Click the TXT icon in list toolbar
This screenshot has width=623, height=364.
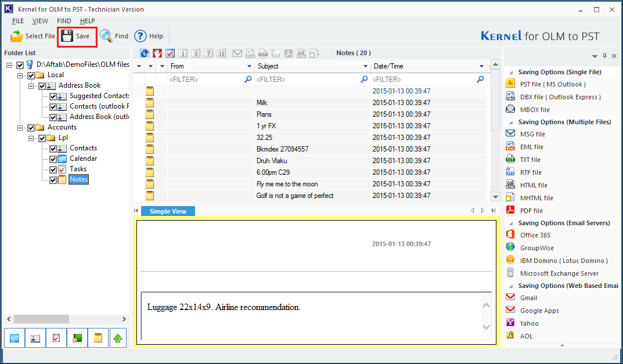[x=263, y=53]
